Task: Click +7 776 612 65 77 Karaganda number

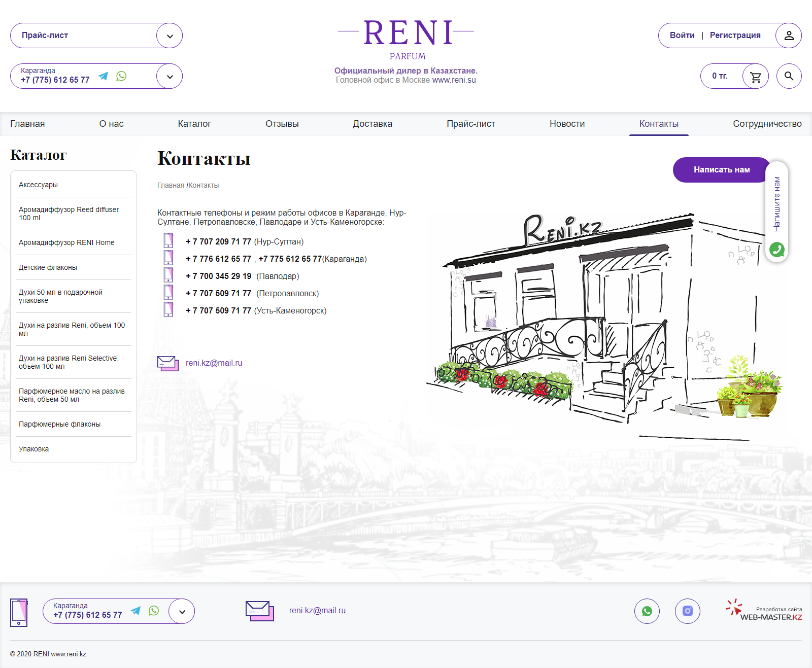Action: (x=219, y=259)
